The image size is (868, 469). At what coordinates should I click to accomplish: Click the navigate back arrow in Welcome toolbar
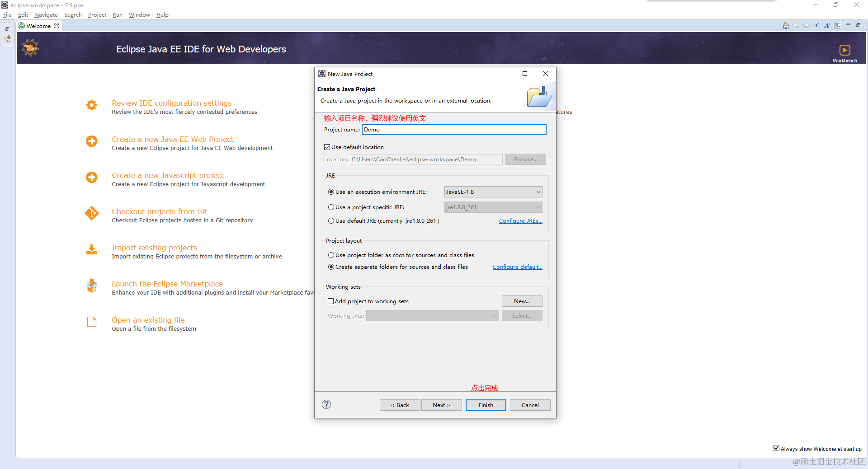[796, 26]
